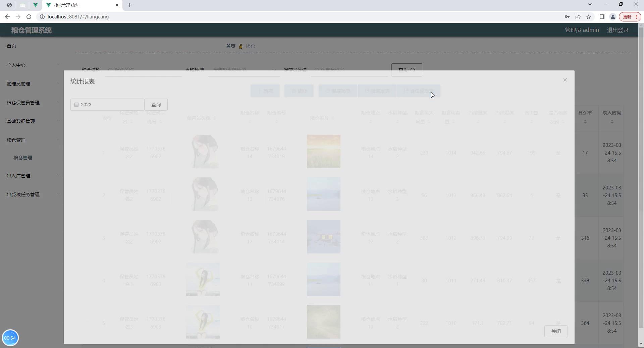Click the 录入时间 in the row with 17
The width and height of the screenshot is (644, 348).
[612, 153]
